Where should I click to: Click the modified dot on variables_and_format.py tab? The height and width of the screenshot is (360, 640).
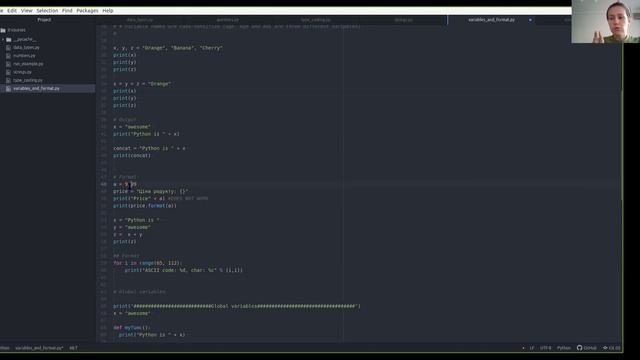[530, 20]
